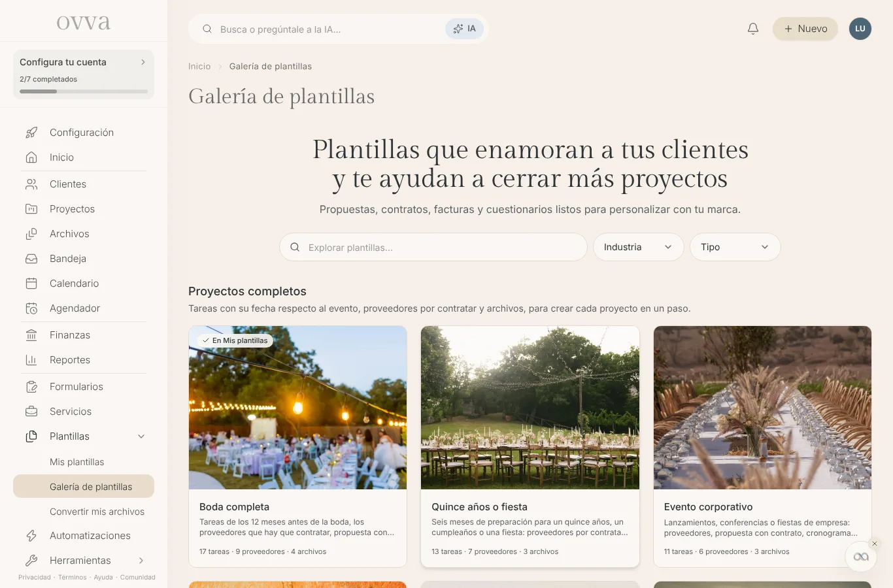This screenshot has height=588, width=893.
Task: Open Clientes via its people icon
Action: (31, 184)
